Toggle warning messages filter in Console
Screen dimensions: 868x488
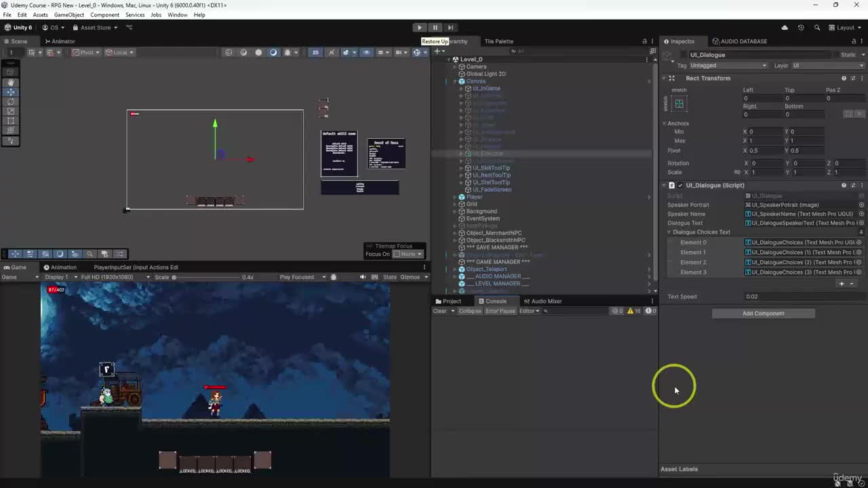click(633, 311)
